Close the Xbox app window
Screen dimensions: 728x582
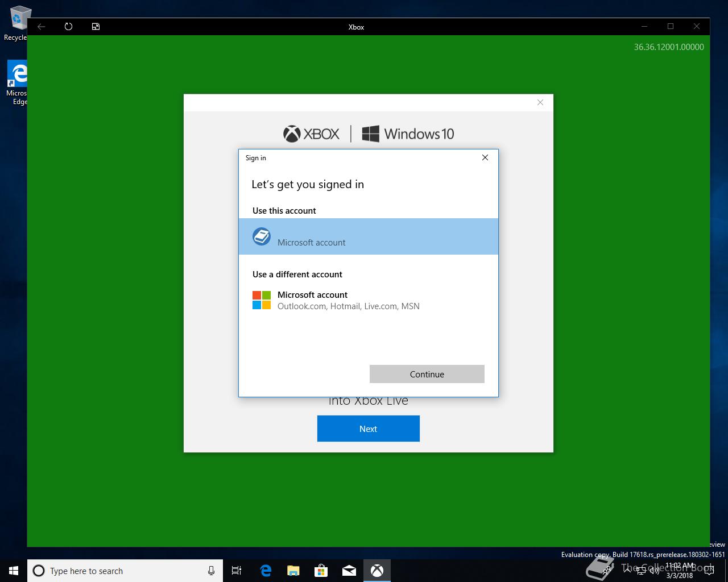point(697,27)
